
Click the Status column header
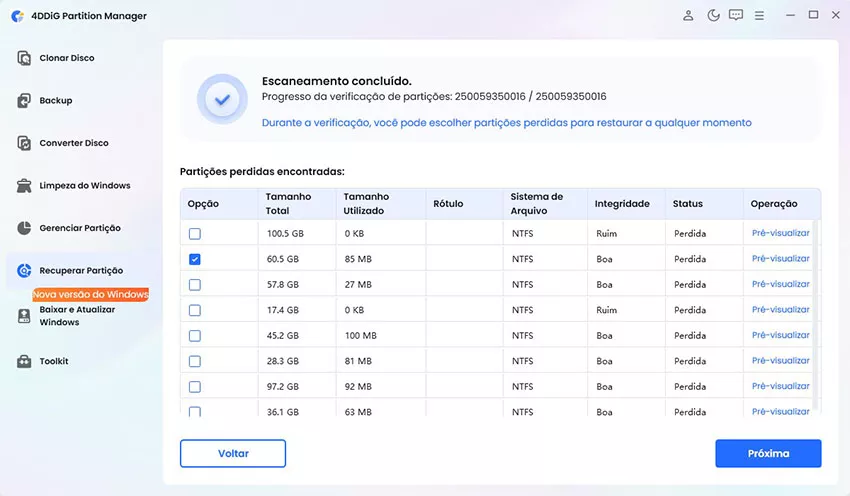coord(704,204)
